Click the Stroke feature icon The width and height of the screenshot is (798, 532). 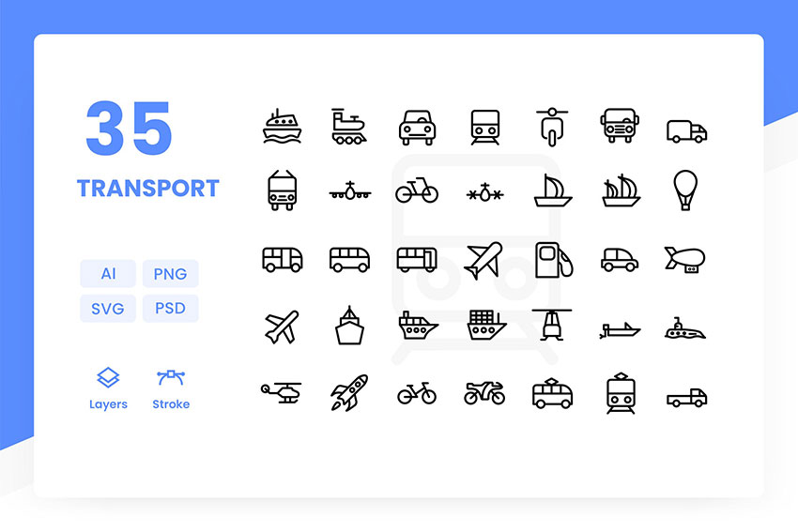(171, 378)
